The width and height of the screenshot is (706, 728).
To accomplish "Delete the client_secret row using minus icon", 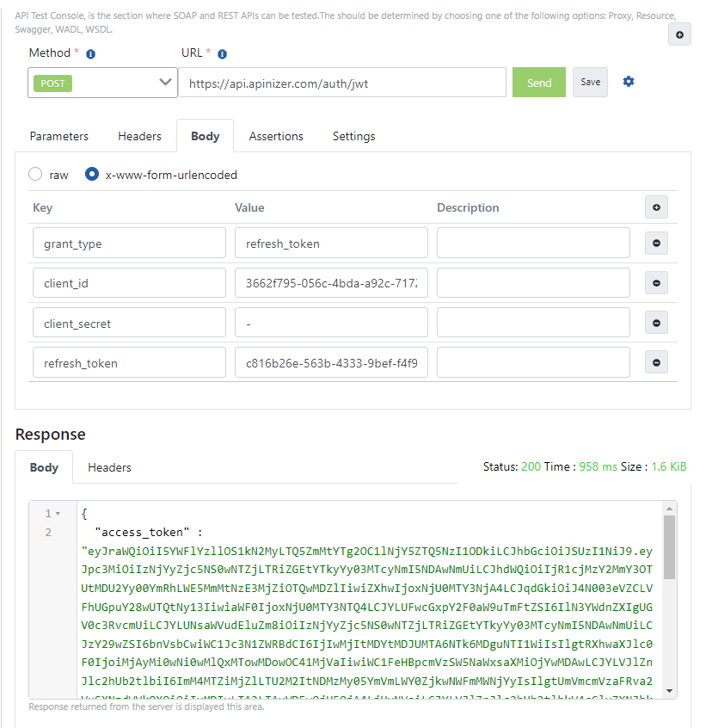I will [x=656, y=324].
